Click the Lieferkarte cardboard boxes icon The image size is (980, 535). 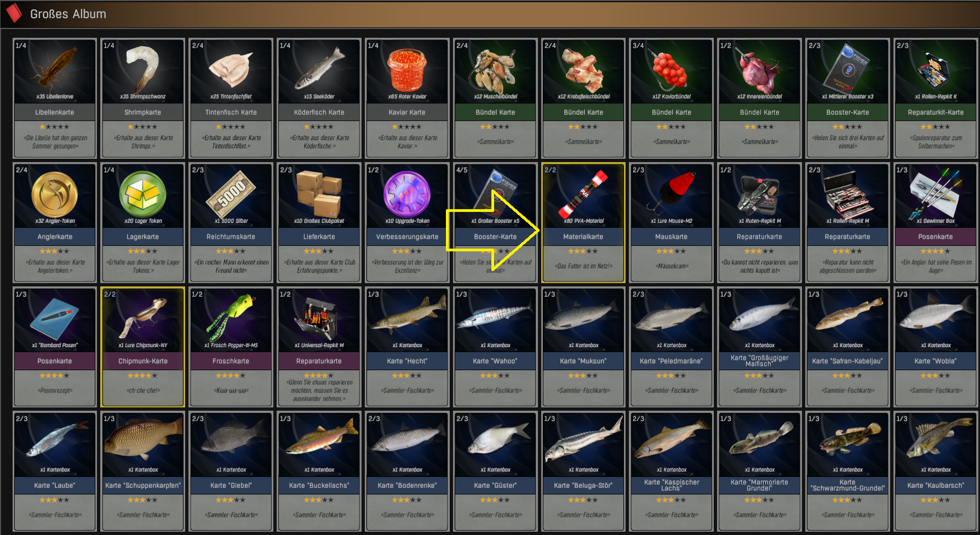coord(319,194)
